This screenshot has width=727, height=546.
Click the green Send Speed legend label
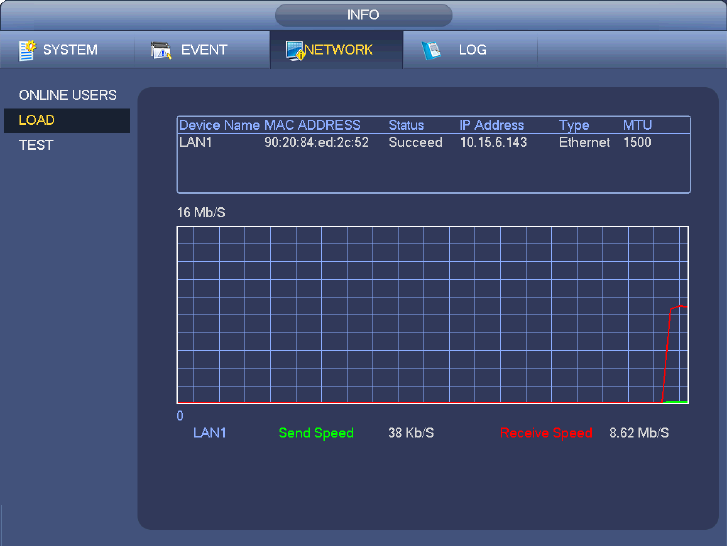316,433
